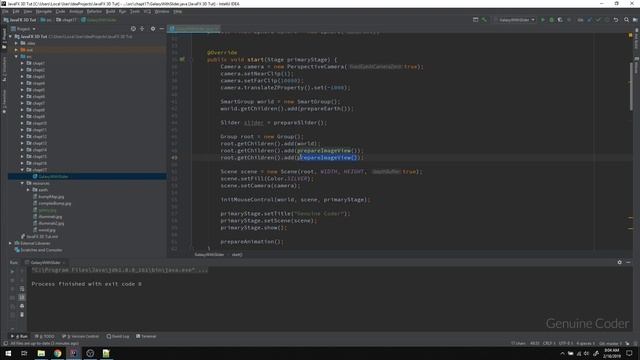This screenshot has height=360, width=640.
Task: Click Scroll from Source target icon in Project panel
Action: click(x=133, y=29)
